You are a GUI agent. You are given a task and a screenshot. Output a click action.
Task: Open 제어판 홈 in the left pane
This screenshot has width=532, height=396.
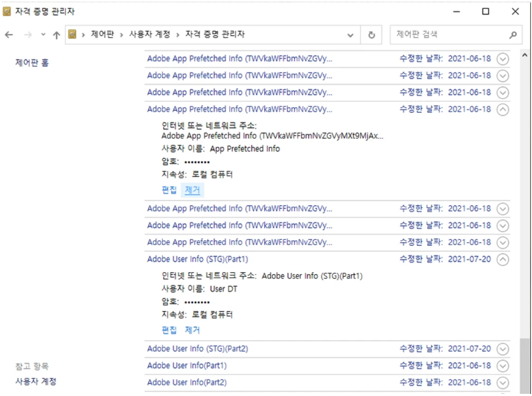click(x=32, y=63)
